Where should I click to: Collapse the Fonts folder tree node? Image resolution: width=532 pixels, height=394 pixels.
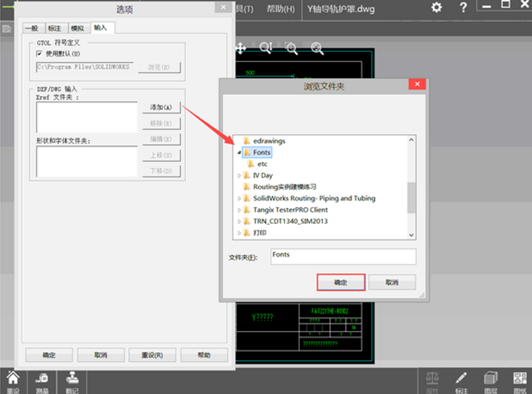point(239,152)
